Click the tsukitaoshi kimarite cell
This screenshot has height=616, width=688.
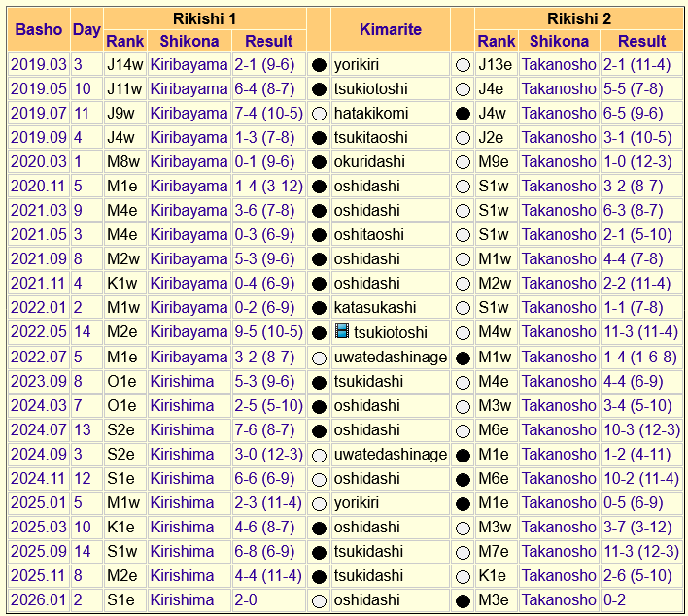pyautogui.click(x=391, y=137)
